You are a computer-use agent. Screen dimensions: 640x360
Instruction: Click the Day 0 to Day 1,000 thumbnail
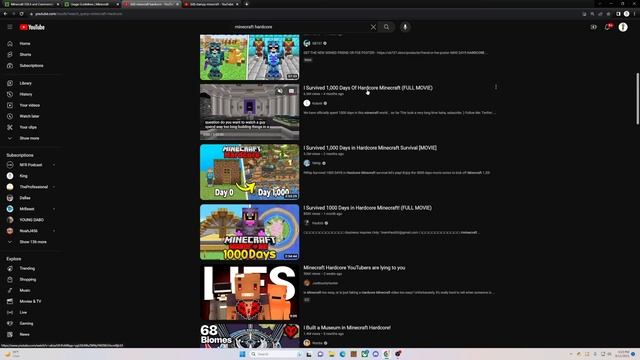click(x=249, y=172)
